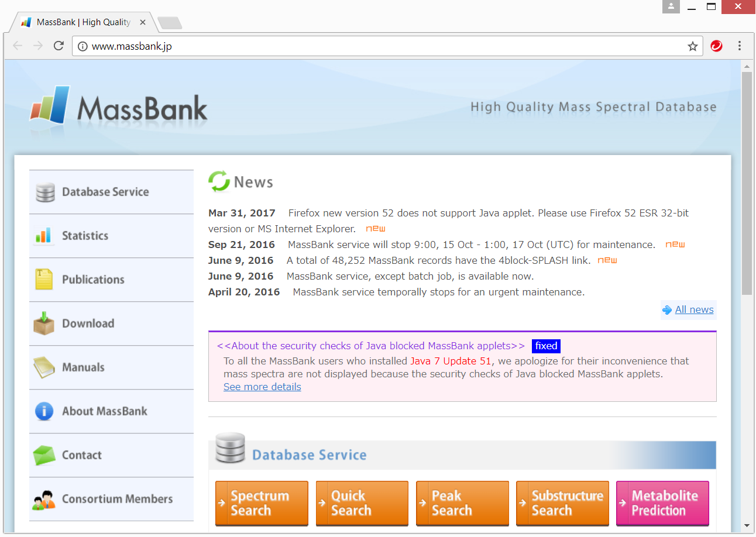Viewport: 756px width, 537px height.
Task: Close the MassBank browser tab
Action: click(x=143, y=22)
